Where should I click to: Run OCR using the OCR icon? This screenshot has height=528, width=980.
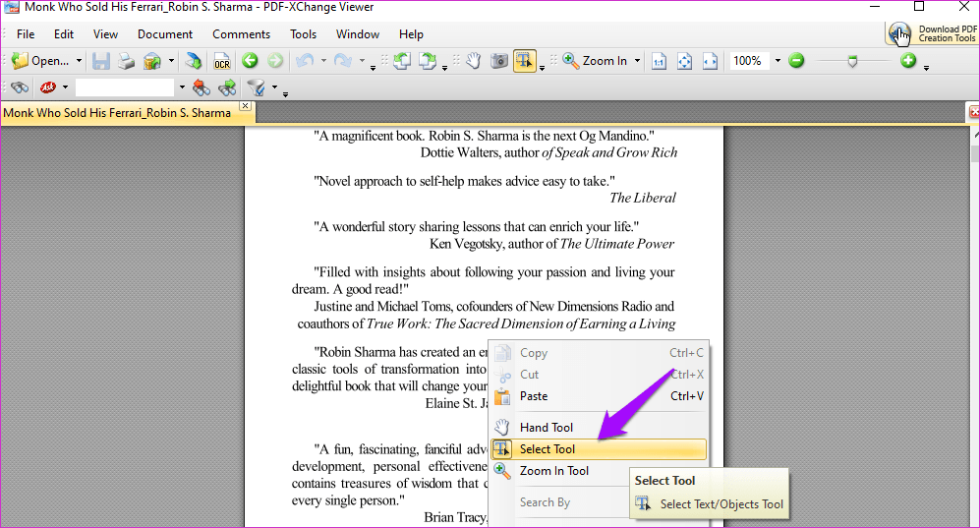[222, 61]
